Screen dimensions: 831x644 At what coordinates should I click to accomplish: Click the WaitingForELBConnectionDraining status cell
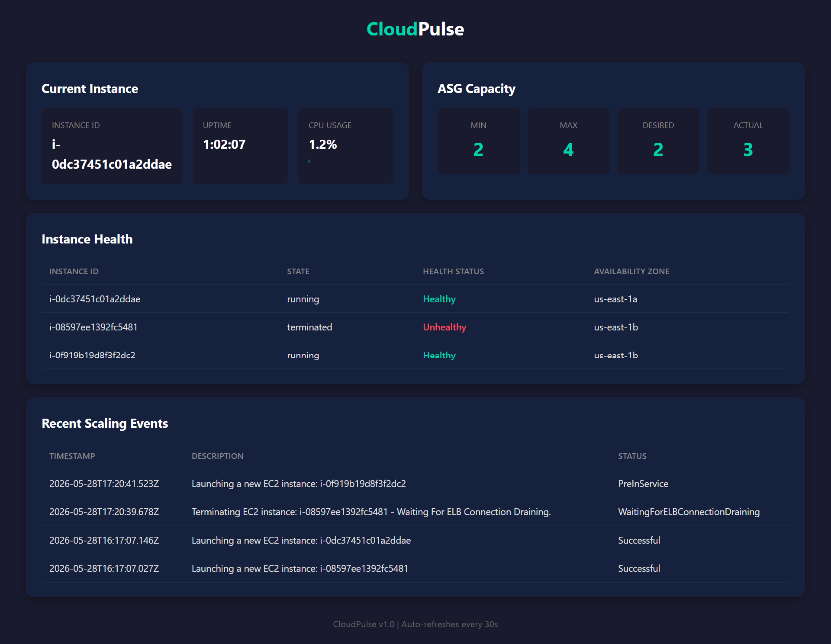[689, 512]
